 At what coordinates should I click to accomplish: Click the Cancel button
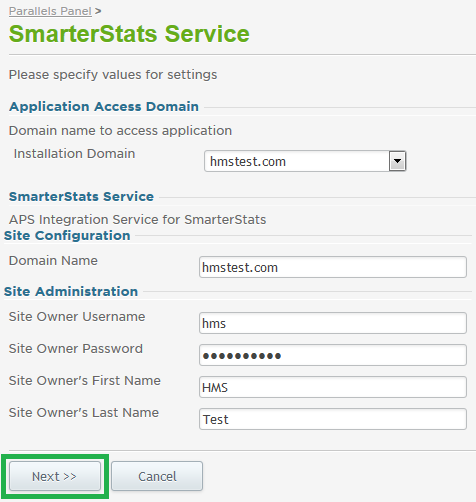pyautogui.click(x=157, y=476)
